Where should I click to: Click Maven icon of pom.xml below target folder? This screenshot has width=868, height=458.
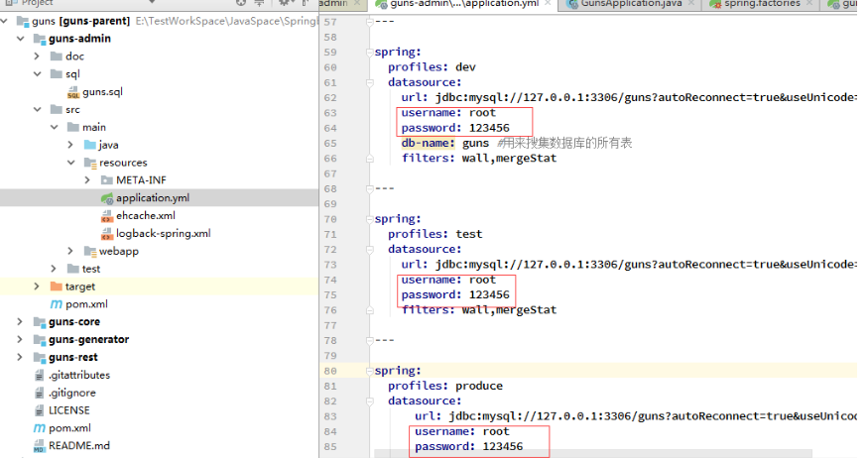coord(56,304)
